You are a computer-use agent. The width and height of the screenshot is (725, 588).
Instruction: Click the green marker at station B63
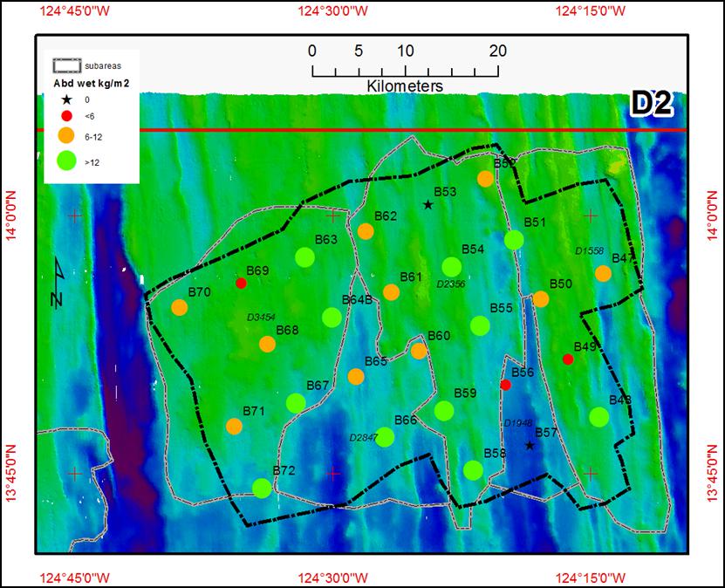[304, 256]
